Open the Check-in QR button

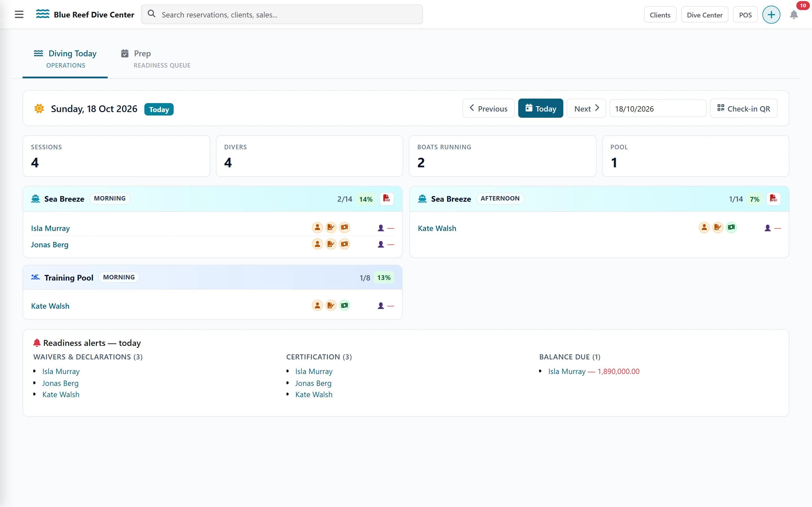click(x=743, y=108)
